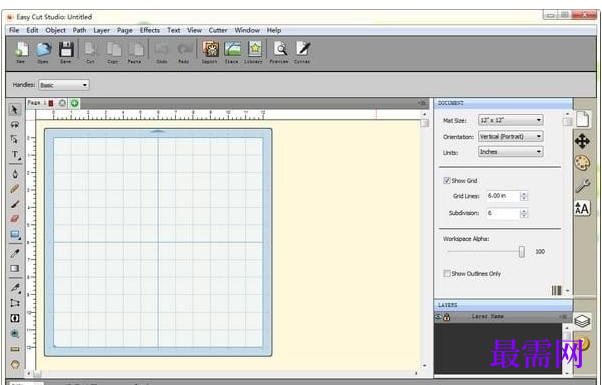This screenshot has height=385, width=602.
Task: Open the Cutter tool in toolbar
Action: click(x=303, y=51)
